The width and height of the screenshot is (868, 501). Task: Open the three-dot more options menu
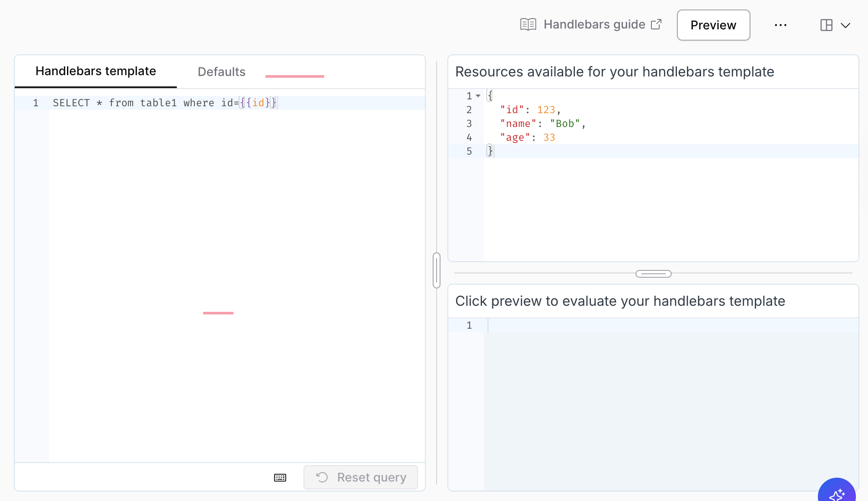tap(781, 25)
